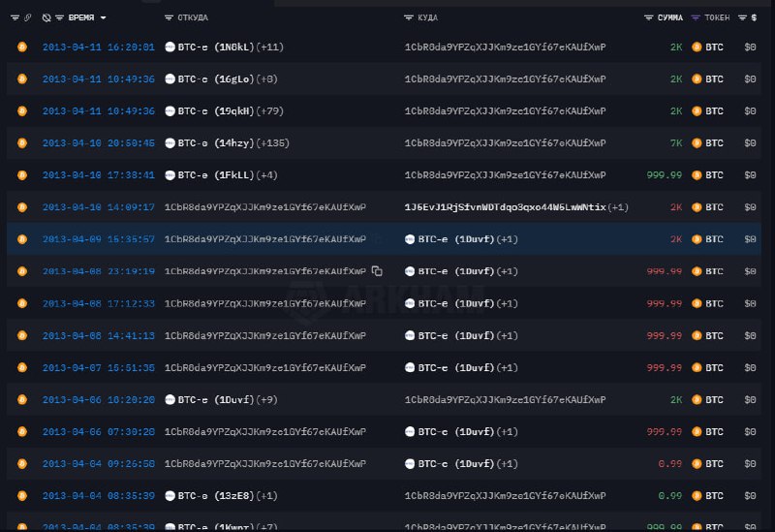Open transaction dated 2013-04-11 16:20:01
Screen dimensions: 775x532
99,47
